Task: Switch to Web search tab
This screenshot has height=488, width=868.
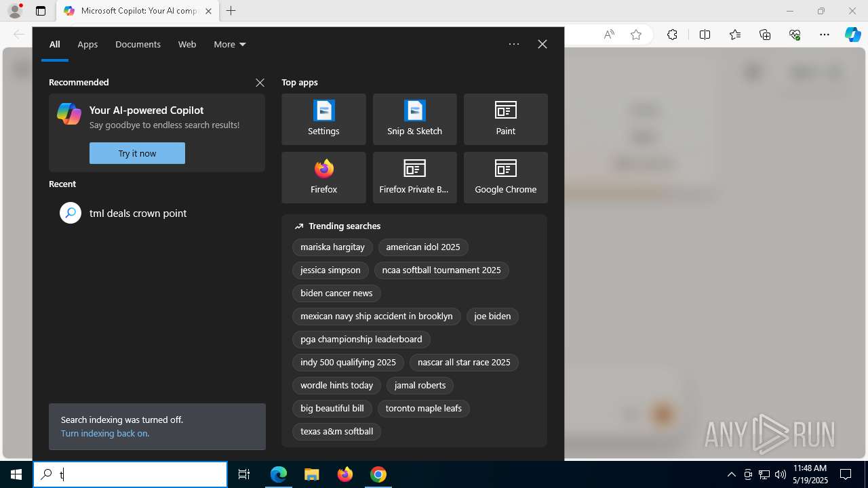Action: (x=187, y=45)
